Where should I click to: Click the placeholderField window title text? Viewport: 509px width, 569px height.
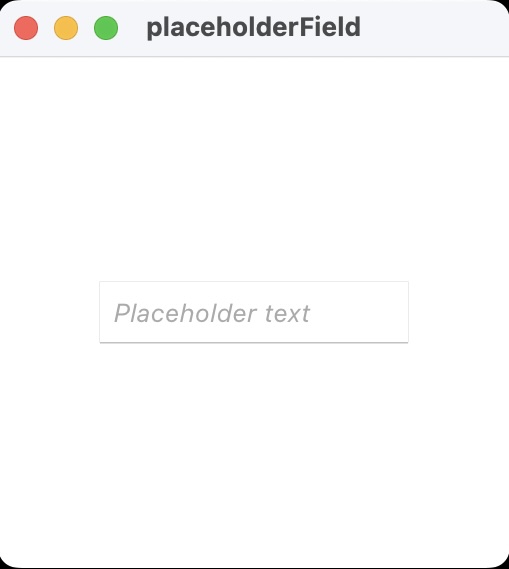(x=254, y=28)
